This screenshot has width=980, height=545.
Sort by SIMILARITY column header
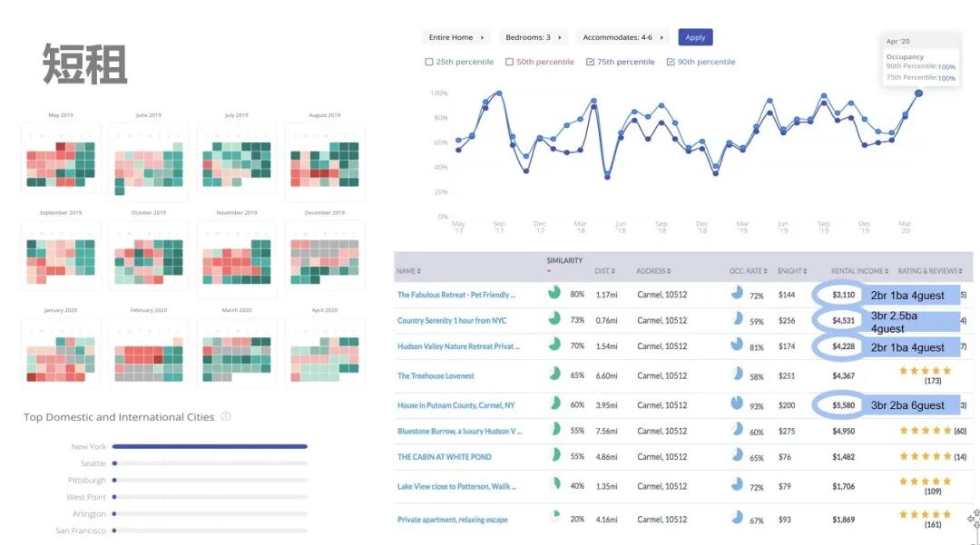[x=564, y=261]
